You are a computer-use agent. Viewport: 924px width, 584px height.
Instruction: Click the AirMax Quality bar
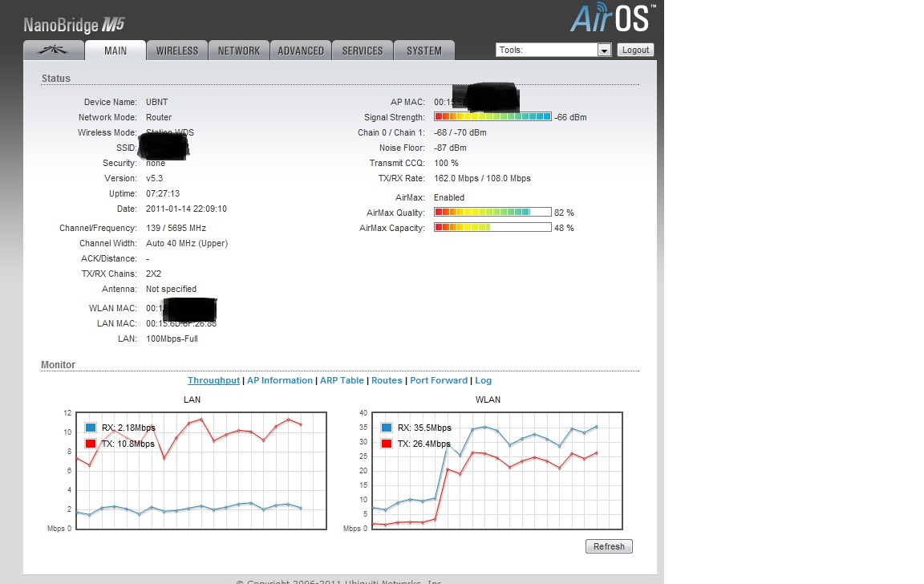click(x=492, y=212)
